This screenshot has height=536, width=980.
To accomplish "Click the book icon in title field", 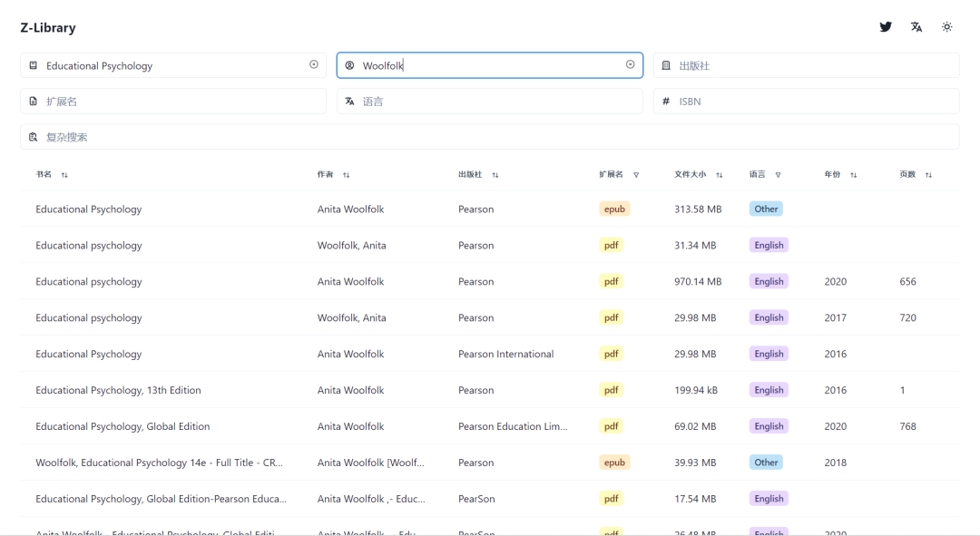I will coord(34,65).
